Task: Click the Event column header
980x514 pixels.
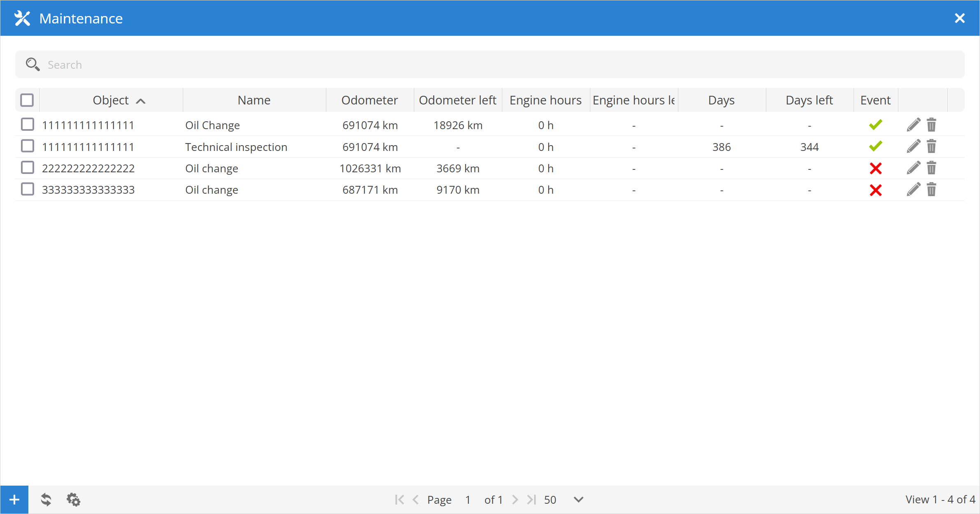Action: (875, 100)
